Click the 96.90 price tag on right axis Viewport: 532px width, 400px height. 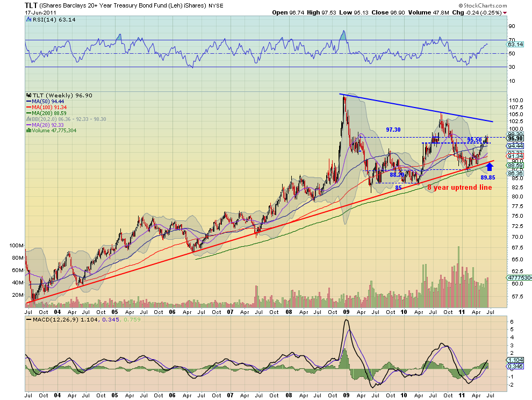coord(515,138)
